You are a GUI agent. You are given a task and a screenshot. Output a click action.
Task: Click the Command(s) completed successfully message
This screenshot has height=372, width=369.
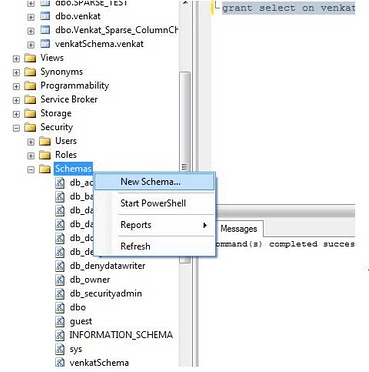click(x=285, y=244)
